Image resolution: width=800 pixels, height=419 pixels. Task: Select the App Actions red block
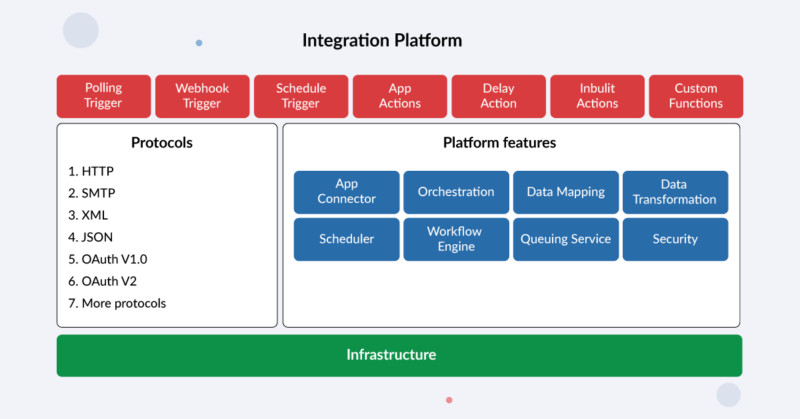point(399,96)
